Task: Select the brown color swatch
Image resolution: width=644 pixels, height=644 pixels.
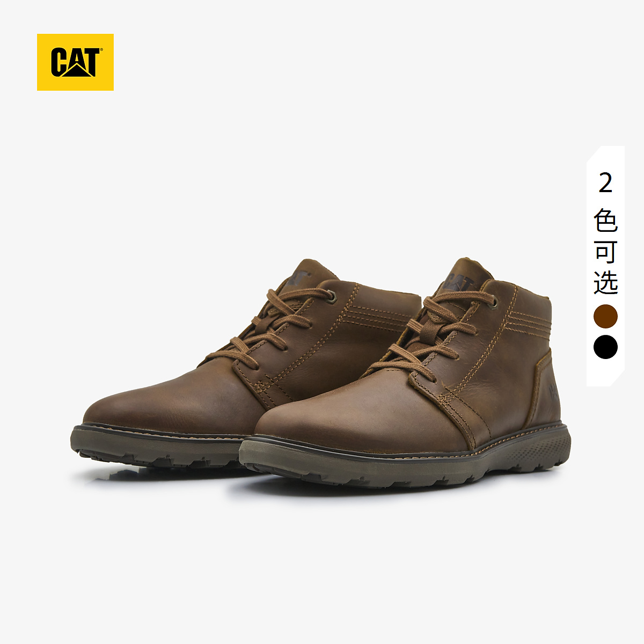Action: 605,316
